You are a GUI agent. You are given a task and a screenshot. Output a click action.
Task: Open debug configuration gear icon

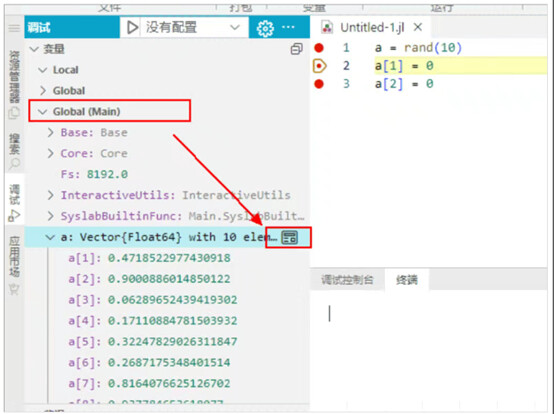pos(265,28)
